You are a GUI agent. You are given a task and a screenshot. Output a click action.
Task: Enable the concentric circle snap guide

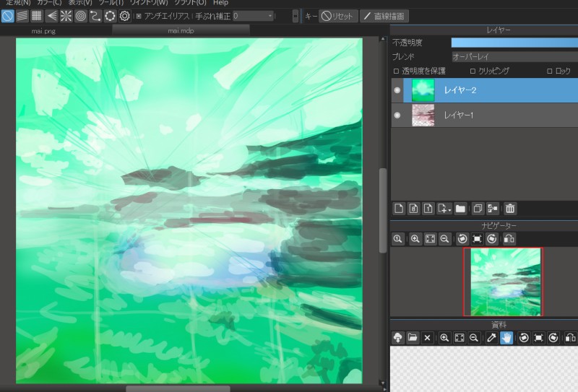click(81, 16)
